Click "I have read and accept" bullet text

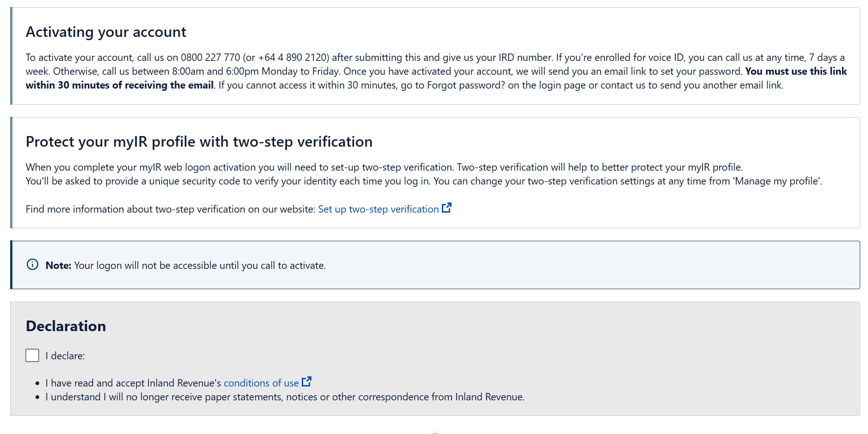click(133, 383)
